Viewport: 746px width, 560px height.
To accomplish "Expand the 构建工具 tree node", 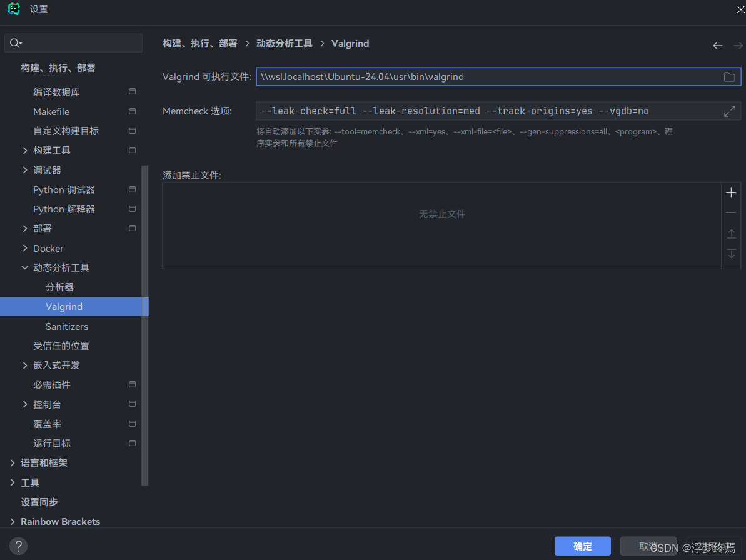I will click(25, 150).
